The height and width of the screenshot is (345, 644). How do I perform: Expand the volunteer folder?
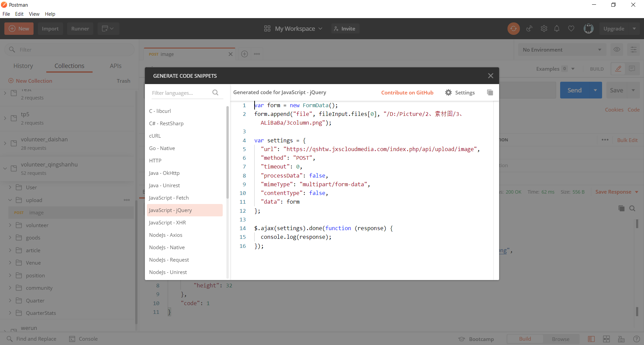point(10,225)
